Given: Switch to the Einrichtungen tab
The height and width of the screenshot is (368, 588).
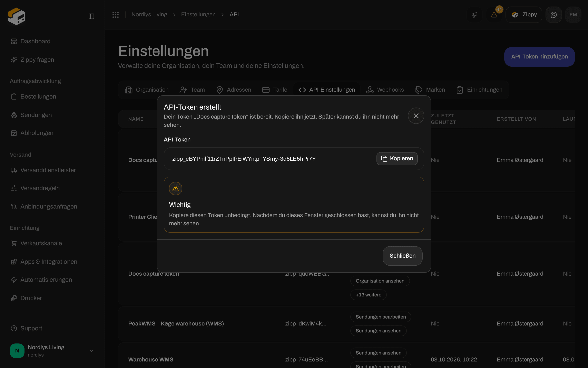Looking at the screenshot, I should click(x=479, y=90).
